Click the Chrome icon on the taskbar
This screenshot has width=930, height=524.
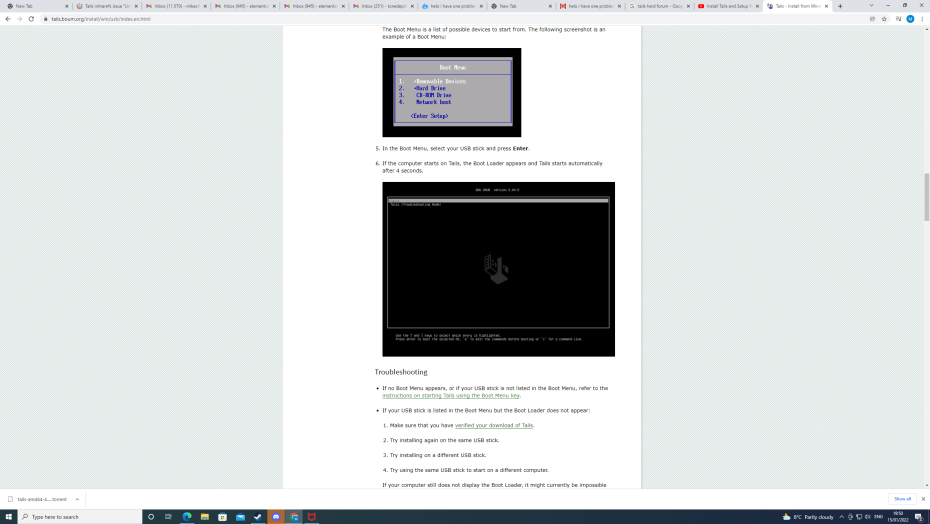coord(294,517)
